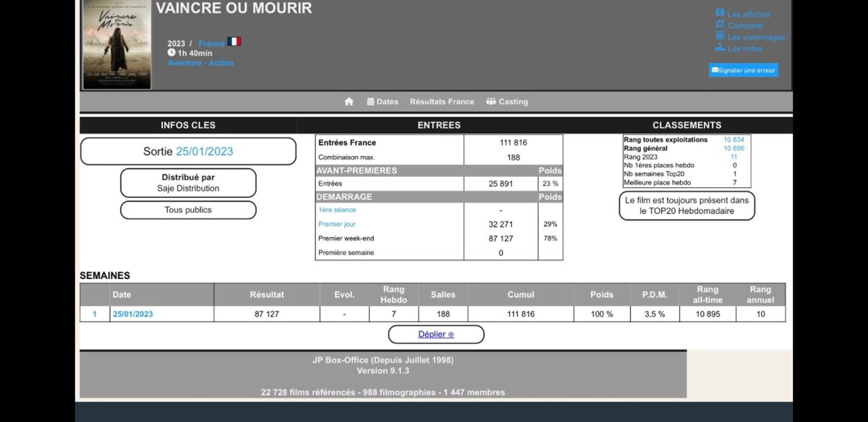
Task: Click the VAINCRE OU MOURIR title
Action: point(234,9)
